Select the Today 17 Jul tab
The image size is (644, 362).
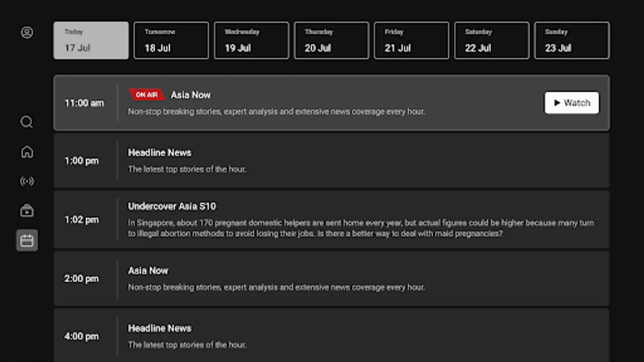tap(91, 40)
